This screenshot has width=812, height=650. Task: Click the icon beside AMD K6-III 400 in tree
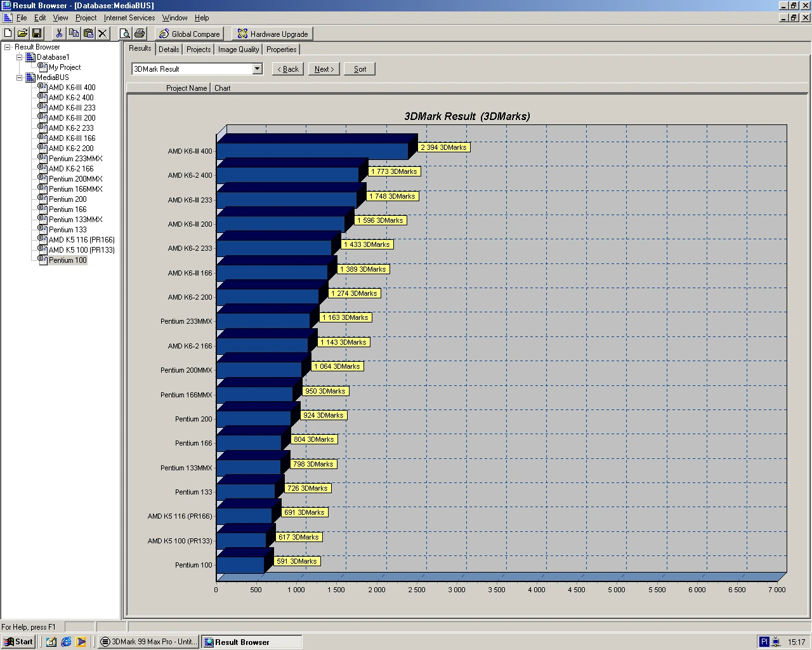pos(43,87)
